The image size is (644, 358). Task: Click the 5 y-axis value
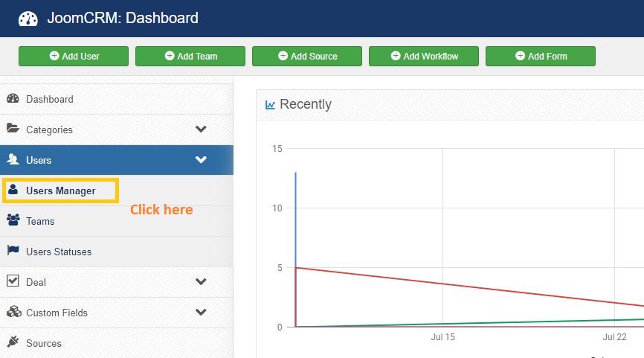pyautogui.click(x=280, y=268)
